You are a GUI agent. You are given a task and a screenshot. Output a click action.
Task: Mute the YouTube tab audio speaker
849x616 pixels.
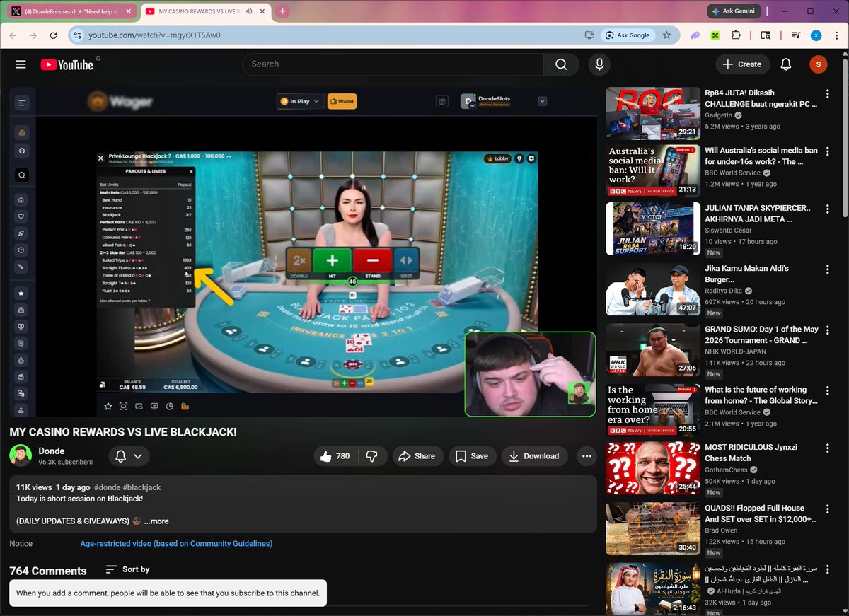[x=249, y=11]
